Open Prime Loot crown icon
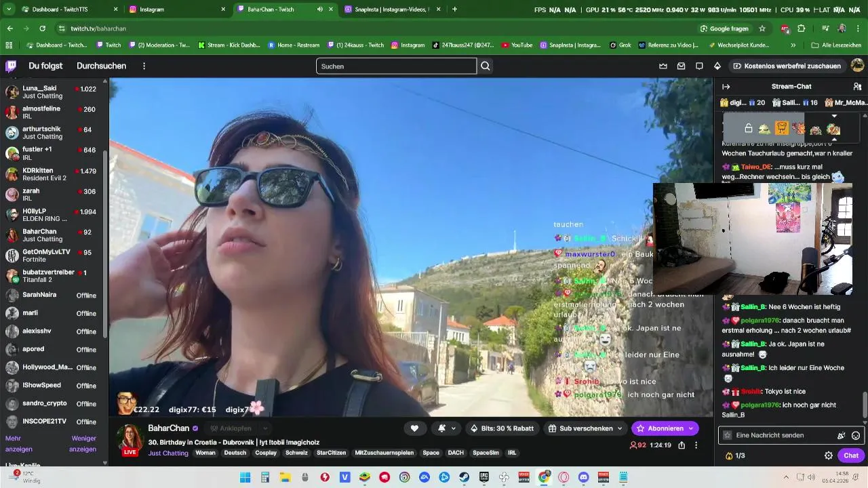Image resolution: width=868 pixels, height=488 pixels. [x=663, y=66]
